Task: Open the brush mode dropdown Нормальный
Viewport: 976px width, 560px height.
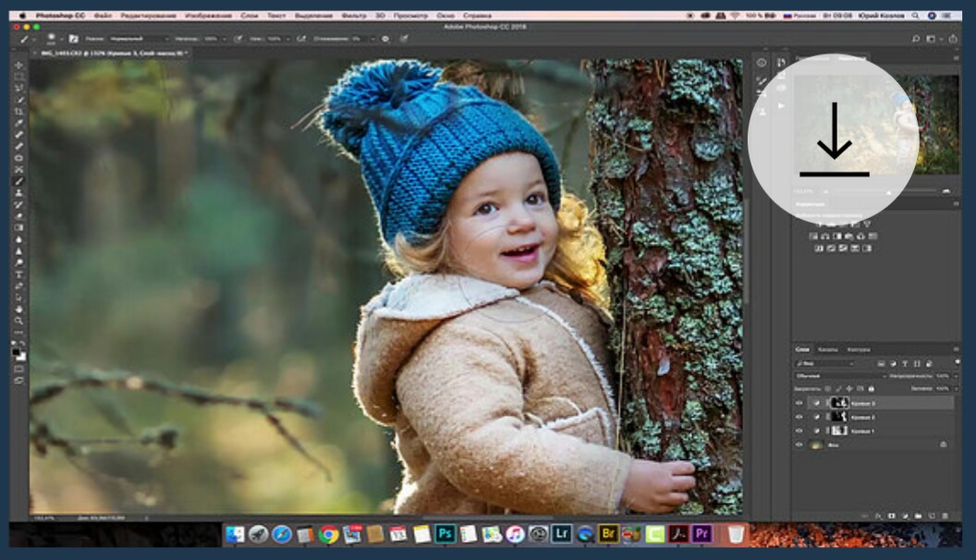Action: (140, 39)
